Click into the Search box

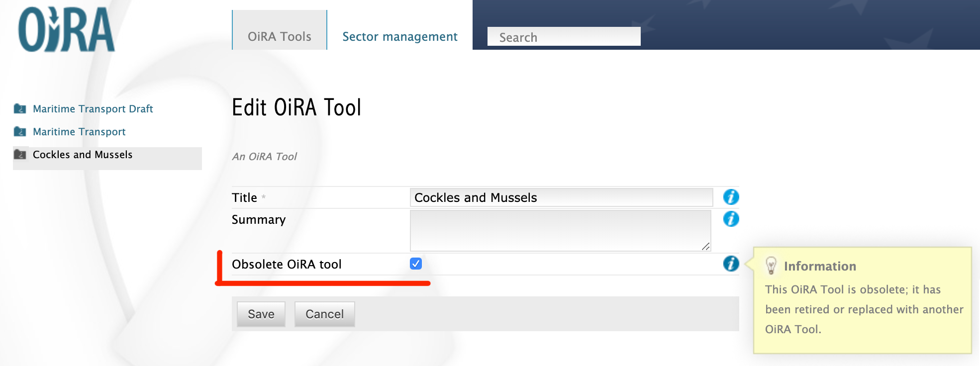tap(564, 37)
